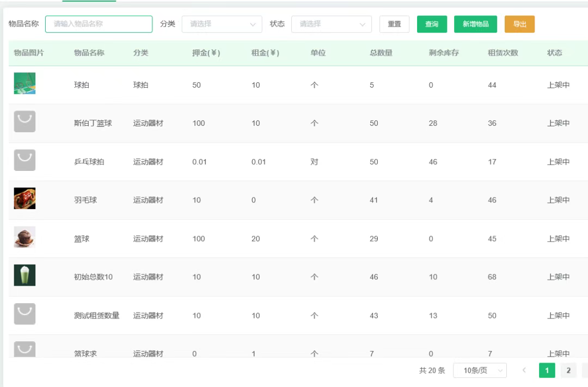
Task: Click the 斯伯丁篮球 placeholder image icon
Action: click(24, 122)
